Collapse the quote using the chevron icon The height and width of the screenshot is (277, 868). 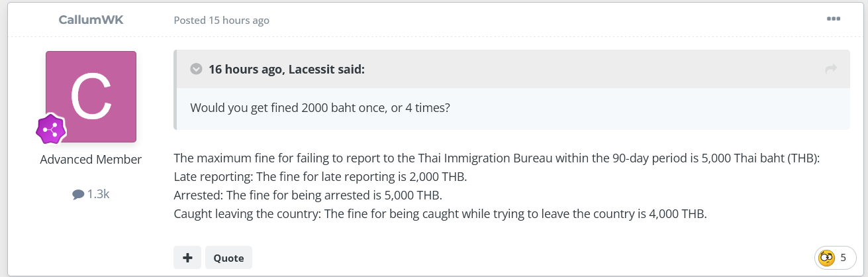[196, 69]
